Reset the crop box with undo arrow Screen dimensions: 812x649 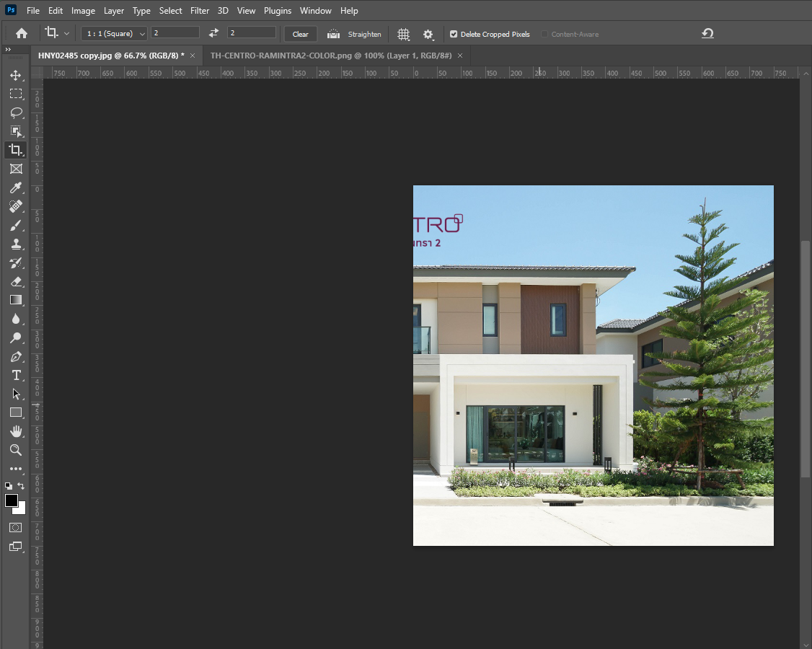click(707, 34)
